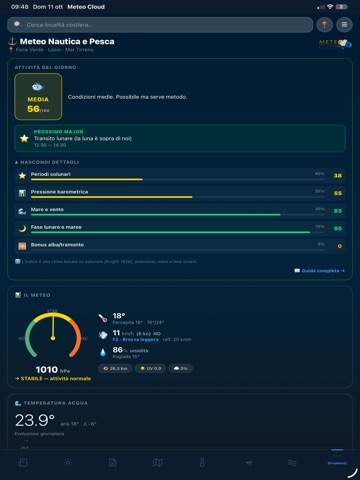This screenshot has width=360, height=480.
Task: Collapse the 'Nascondi dettagli' section
Action: 47,162
